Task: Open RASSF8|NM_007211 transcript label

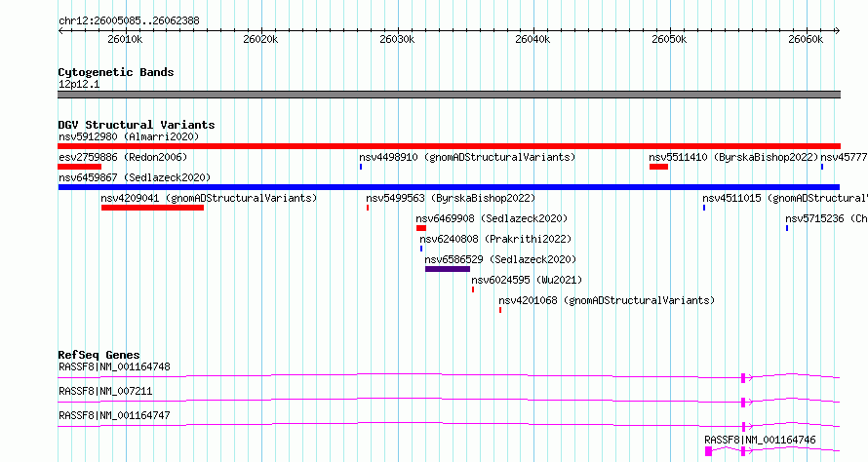Action: tap(105, 391)
